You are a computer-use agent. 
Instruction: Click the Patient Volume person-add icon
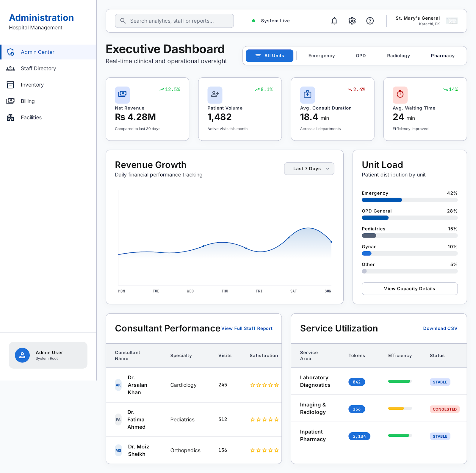click(x=215, y=94)
